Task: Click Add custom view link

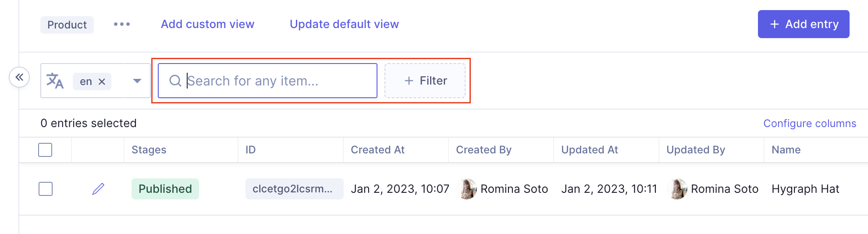Action: [207, 24]
